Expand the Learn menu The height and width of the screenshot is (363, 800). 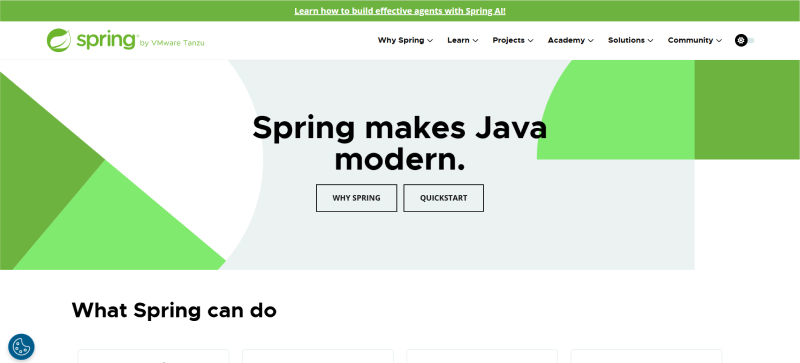coord(463,40)
